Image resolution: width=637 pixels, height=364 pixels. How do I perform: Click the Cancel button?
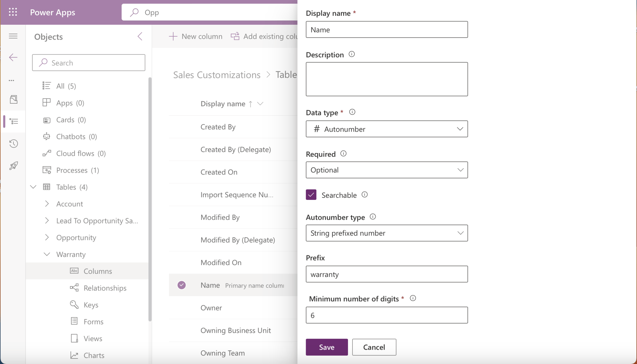click(x=374, y=347)
